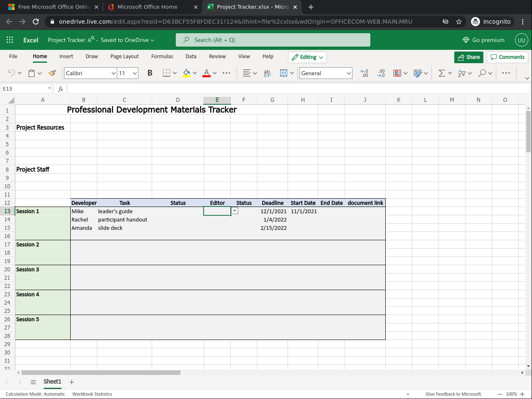Select the Format Painter tool
The width and height of the screenshot is (532, 399).
tap(52, 73)
